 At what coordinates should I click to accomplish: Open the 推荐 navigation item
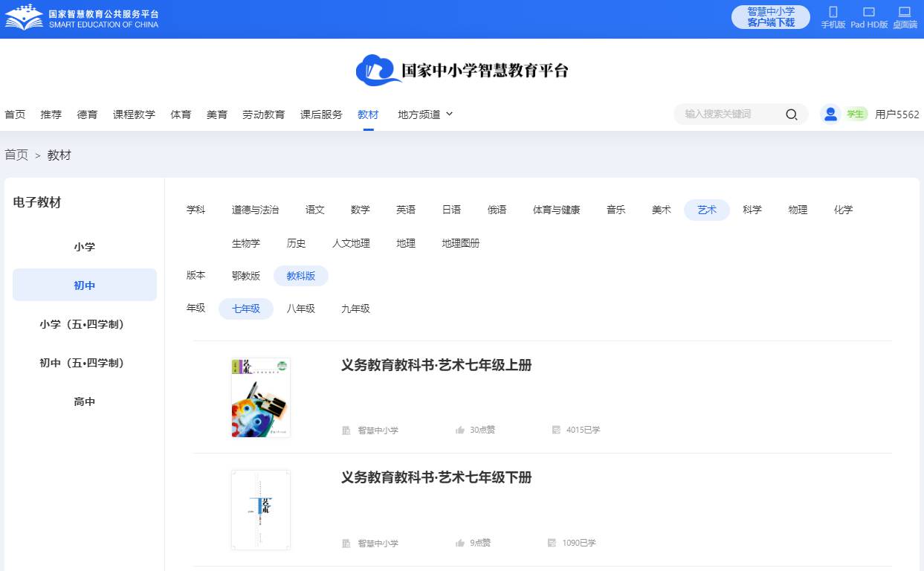[x=51, y=114]
